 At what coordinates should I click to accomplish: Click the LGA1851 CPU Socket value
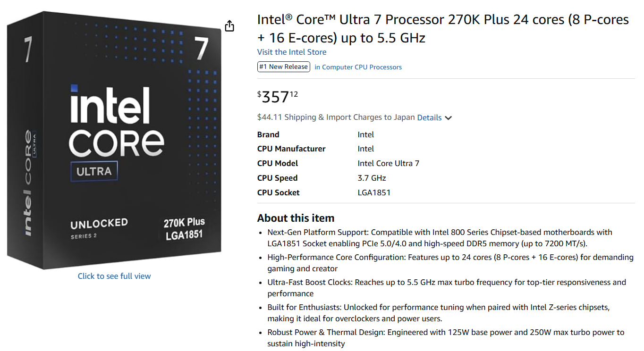[374, 192]
